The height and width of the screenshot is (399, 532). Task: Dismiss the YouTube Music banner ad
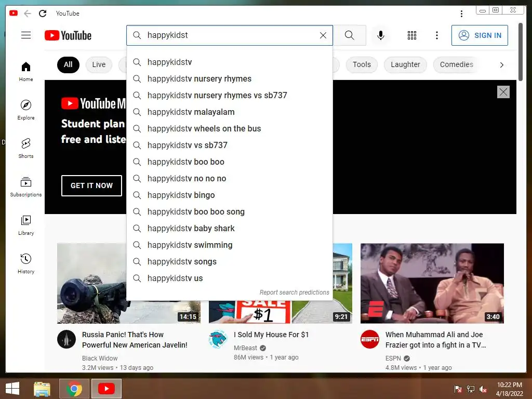point(503,92)
